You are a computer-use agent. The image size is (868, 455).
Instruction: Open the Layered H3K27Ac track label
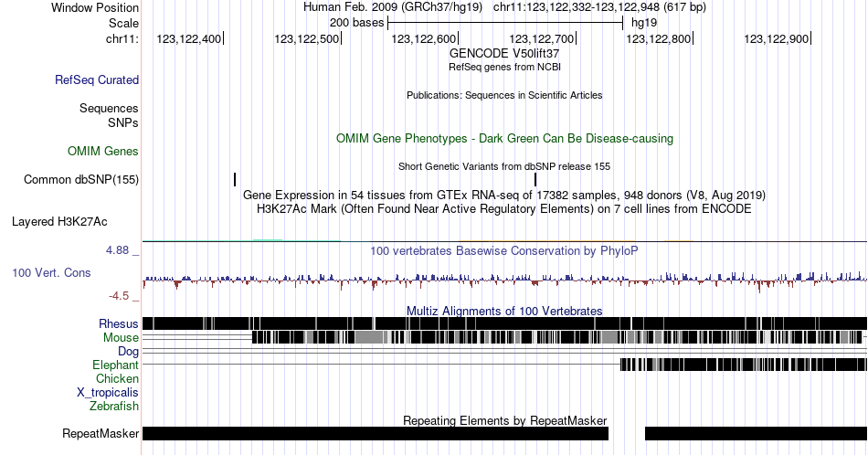tap(59, 222)
